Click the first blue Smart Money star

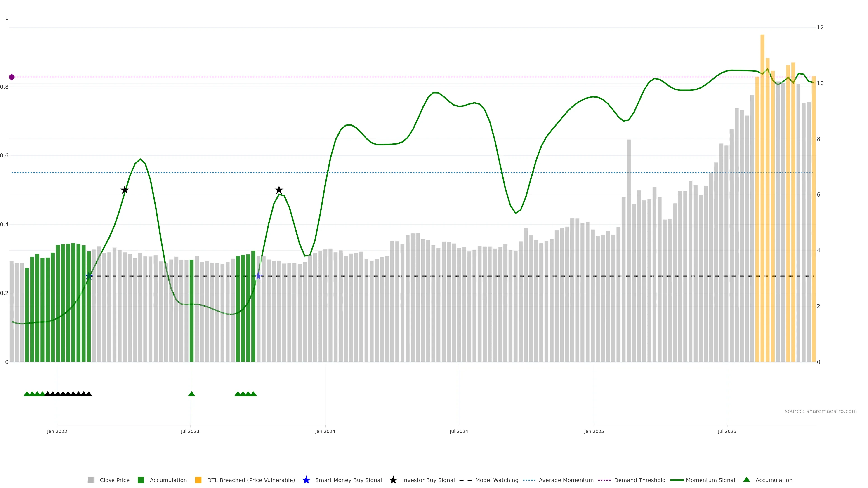point(89,276)
